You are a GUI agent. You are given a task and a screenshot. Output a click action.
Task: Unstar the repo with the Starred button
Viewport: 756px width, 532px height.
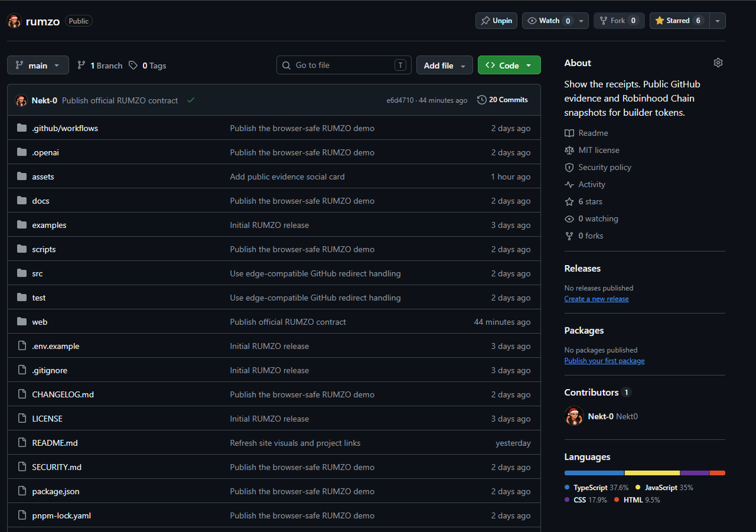coord(679,21)
